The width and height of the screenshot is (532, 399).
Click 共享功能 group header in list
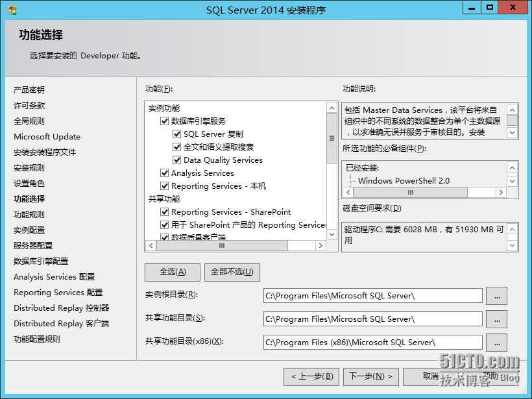(x=164, y=199)
